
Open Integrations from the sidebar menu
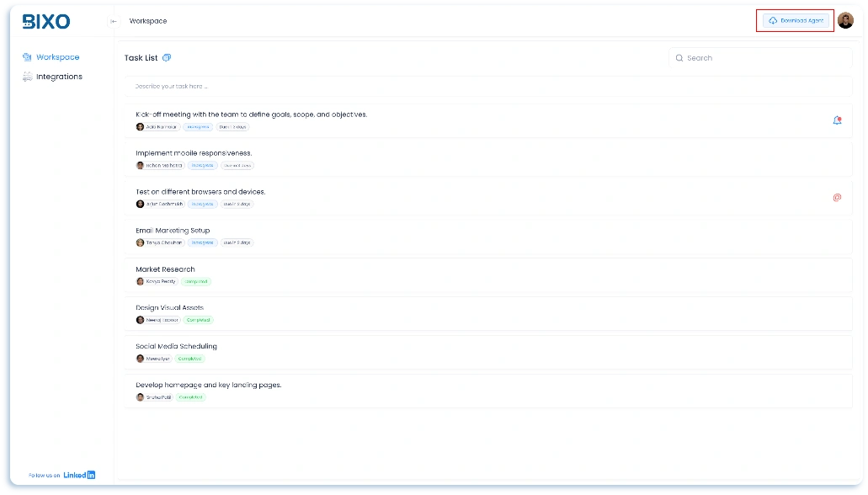point(58,76)
